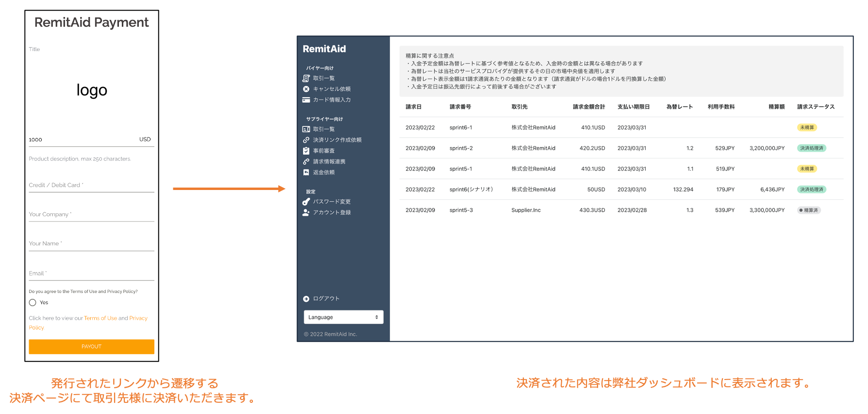Click the 50USD invoice amount
The width and height of the screenshot is (868, 414).
[596, 190]
